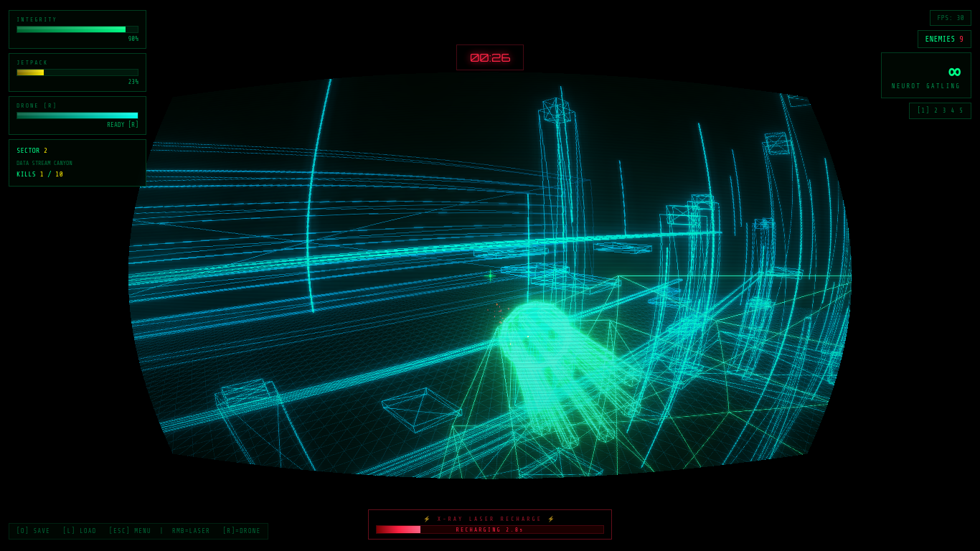Click the [O] SAVE option

coord(33,531)
